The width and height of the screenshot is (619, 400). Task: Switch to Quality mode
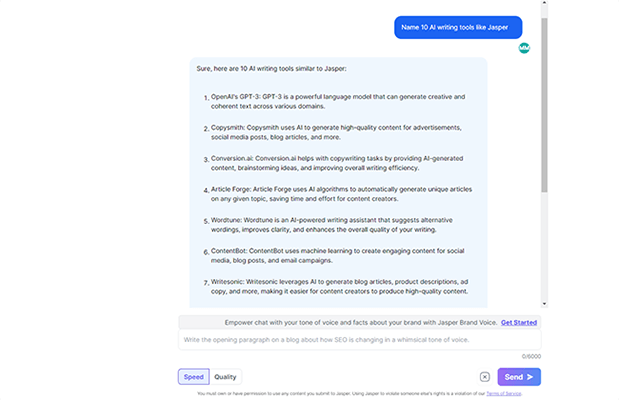[225, 377]
